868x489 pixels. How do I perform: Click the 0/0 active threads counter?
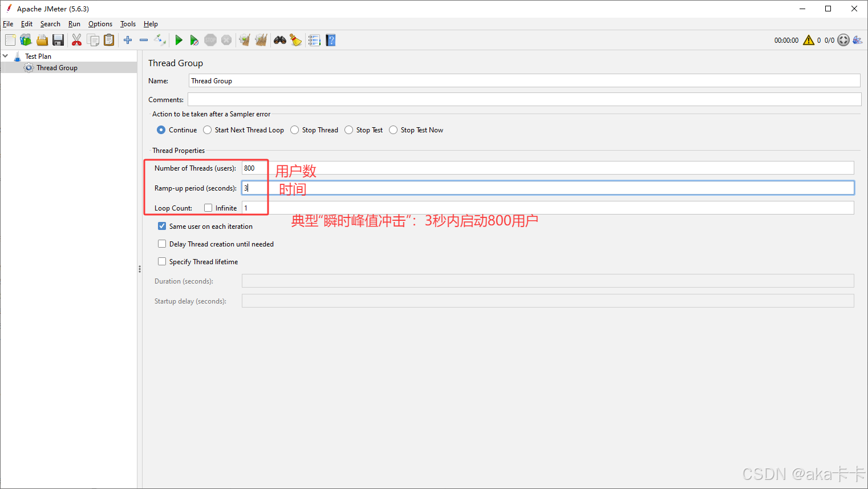[829, 40]
